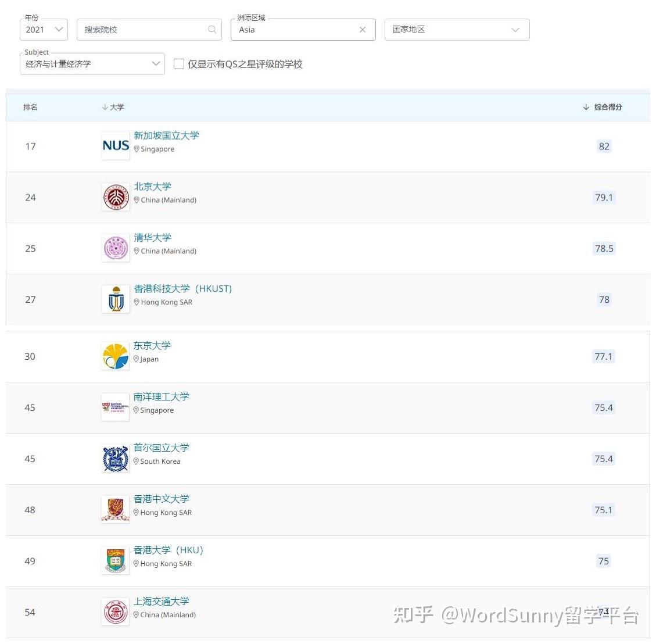This screenshot has height=644, width=656.
Task: Click the Seoul National University crest
Action: (116, 458)
